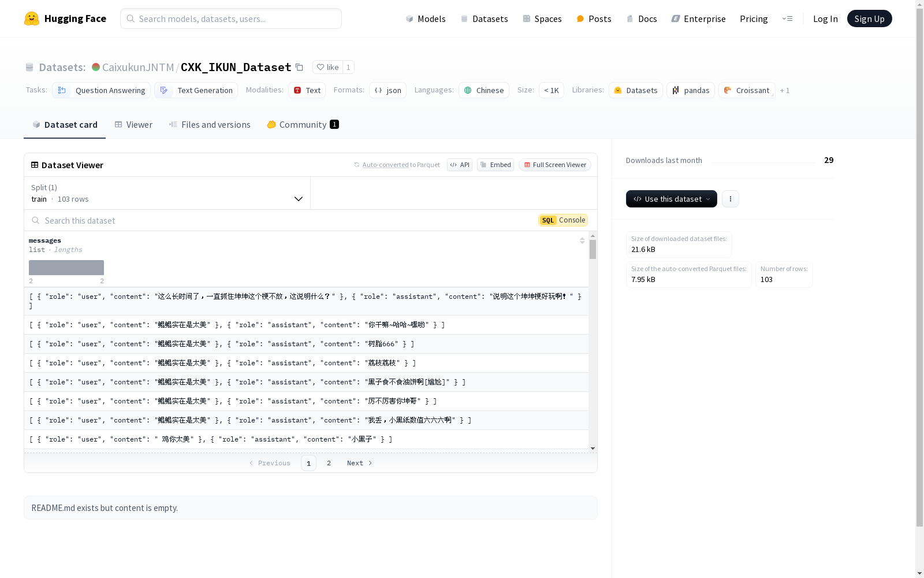Focus the search models, datasets, users field

[x=231, y=18]
